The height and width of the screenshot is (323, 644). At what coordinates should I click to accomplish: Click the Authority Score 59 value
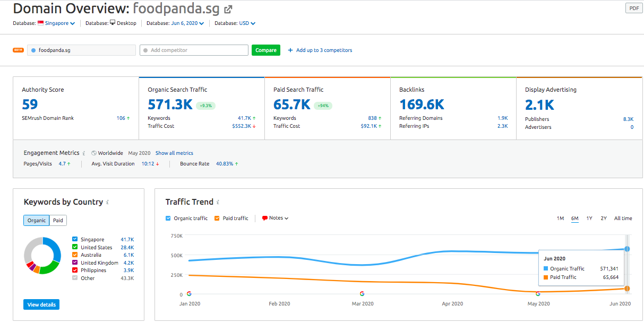click(30, 104)
